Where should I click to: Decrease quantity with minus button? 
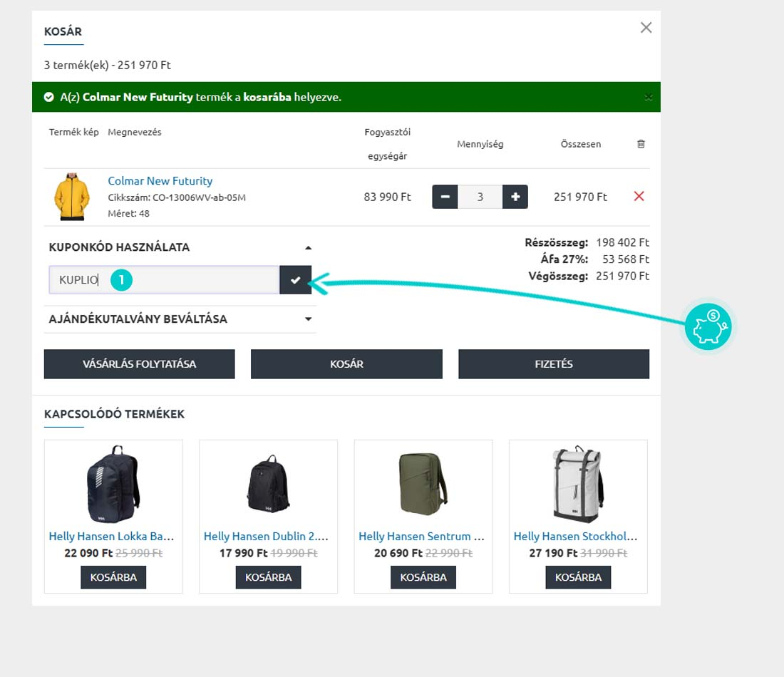click(x=445, y=197)
